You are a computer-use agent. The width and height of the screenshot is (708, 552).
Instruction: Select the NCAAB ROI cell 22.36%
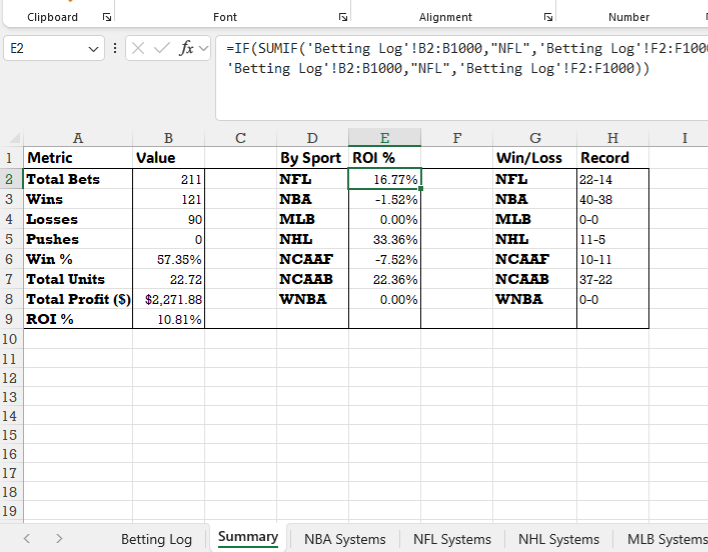[384, 279]
